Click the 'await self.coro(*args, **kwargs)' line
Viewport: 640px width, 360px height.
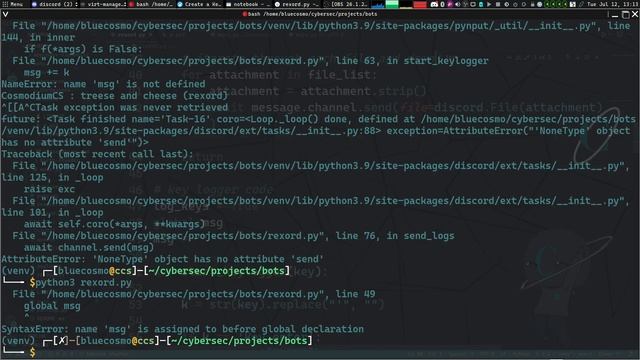114,224
